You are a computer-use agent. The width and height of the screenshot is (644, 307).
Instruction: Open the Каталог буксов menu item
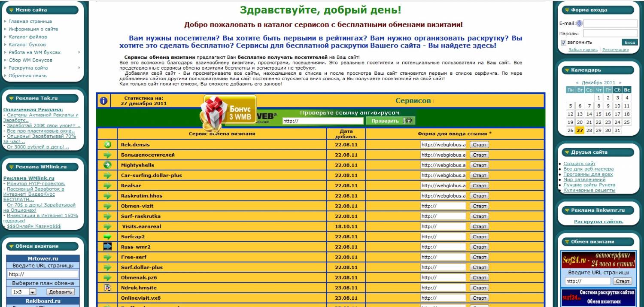[x=27, y=45]
